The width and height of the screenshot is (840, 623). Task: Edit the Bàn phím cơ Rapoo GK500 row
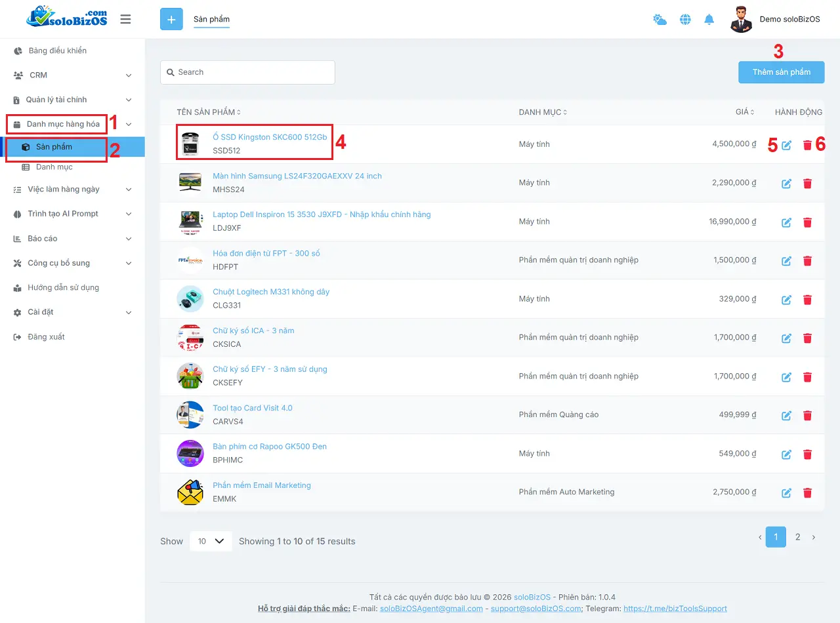point(786,454)
